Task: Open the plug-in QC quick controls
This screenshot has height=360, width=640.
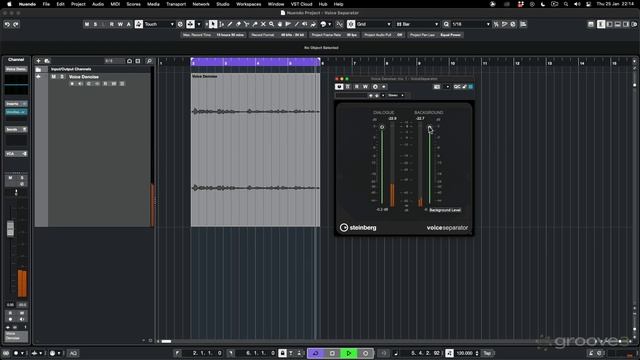Action: [x=457, y=87]
